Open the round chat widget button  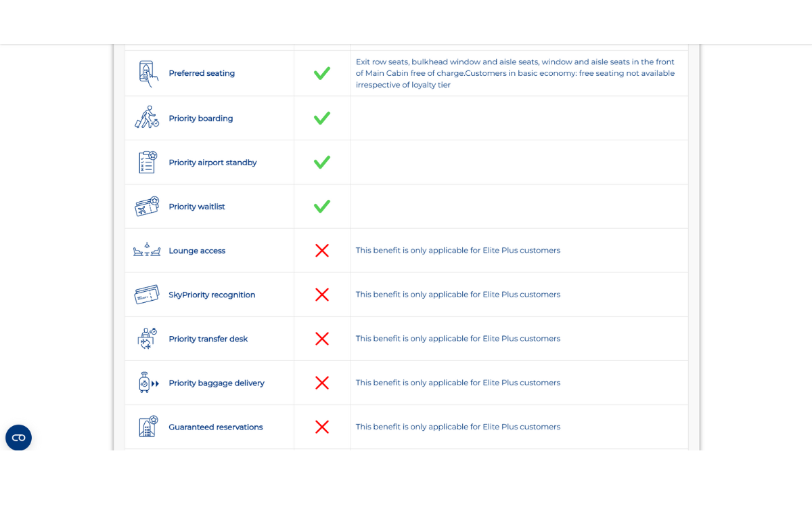tap(18, 438)
